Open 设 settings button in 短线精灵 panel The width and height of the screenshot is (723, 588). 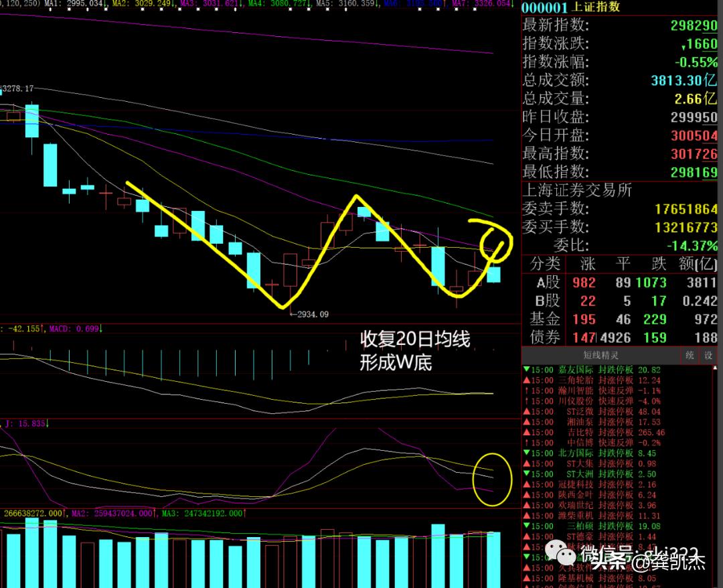[x=708, y=356]
